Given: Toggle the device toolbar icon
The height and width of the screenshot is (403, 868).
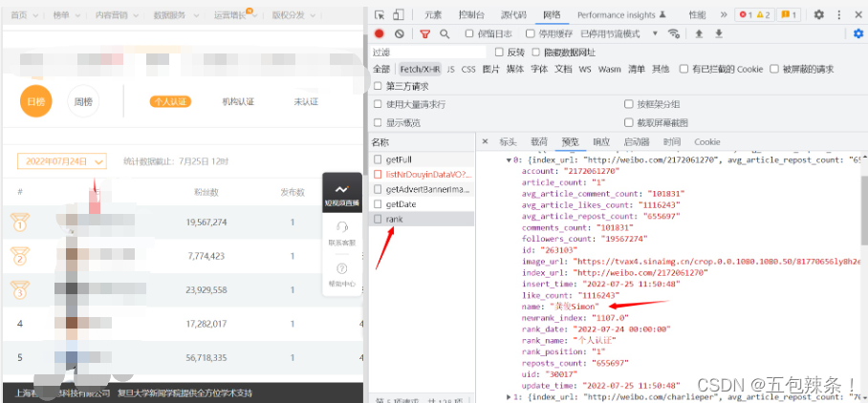Looking at the screenshot, I should (398, 15).
